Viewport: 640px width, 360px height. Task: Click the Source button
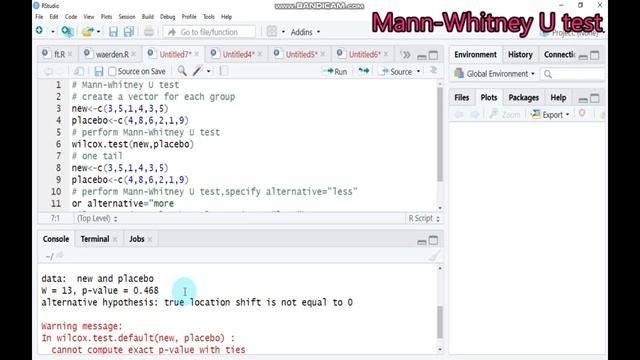point(396,71)
